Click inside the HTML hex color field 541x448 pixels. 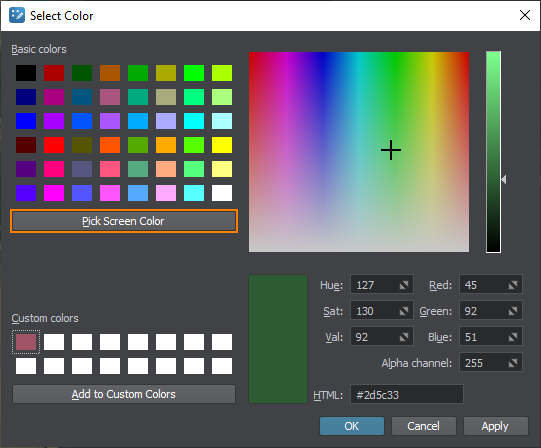(x=407, y=394)
